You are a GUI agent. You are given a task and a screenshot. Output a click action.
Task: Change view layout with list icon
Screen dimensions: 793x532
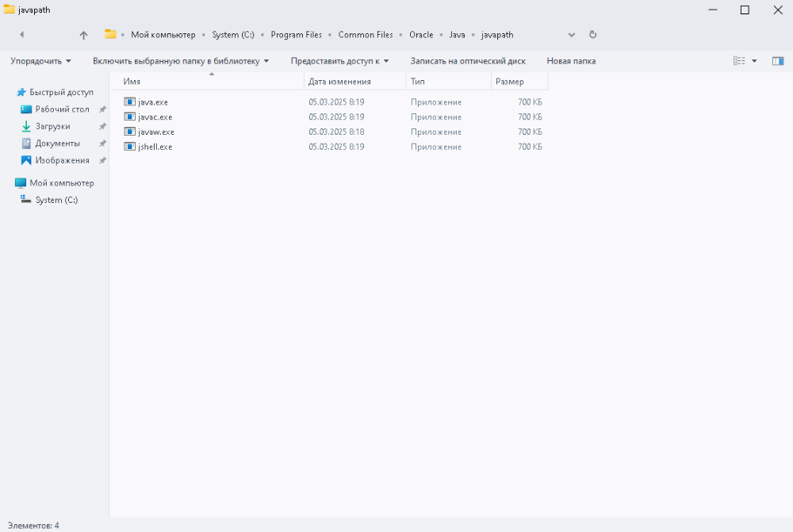click(x=739, y=61)
